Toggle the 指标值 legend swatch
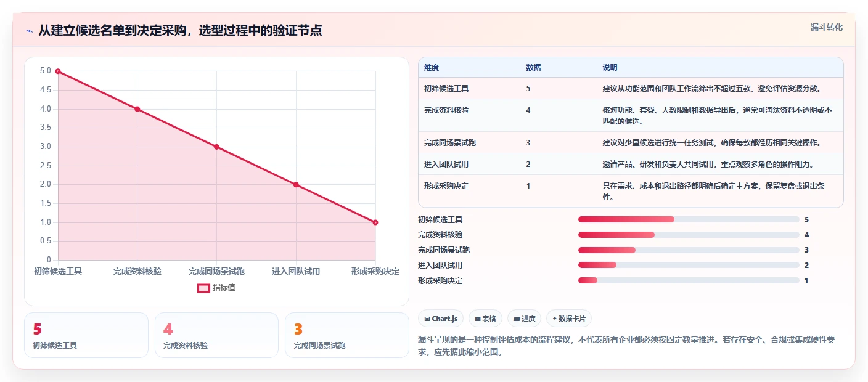Viewport: 868px width, 382px height. [203, 288]
